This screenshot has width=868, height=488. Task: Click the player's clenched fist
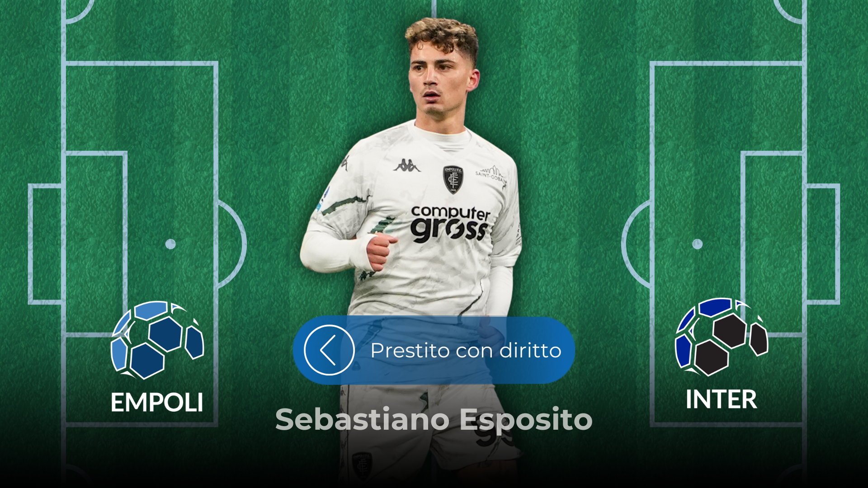click(x=381, y=251)
